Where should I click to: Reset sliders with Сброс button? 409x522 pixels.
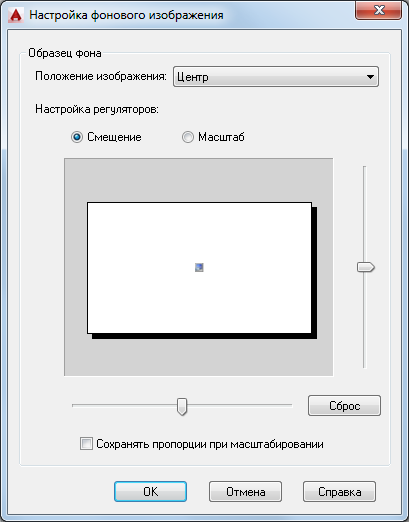pyautogui.click(x=344, y=406)
